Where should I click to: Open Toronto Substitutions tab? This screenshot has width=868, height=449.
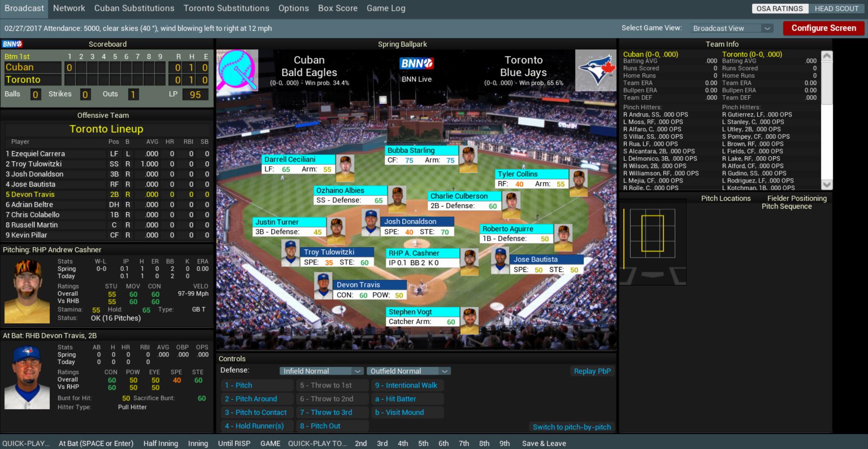226,8
